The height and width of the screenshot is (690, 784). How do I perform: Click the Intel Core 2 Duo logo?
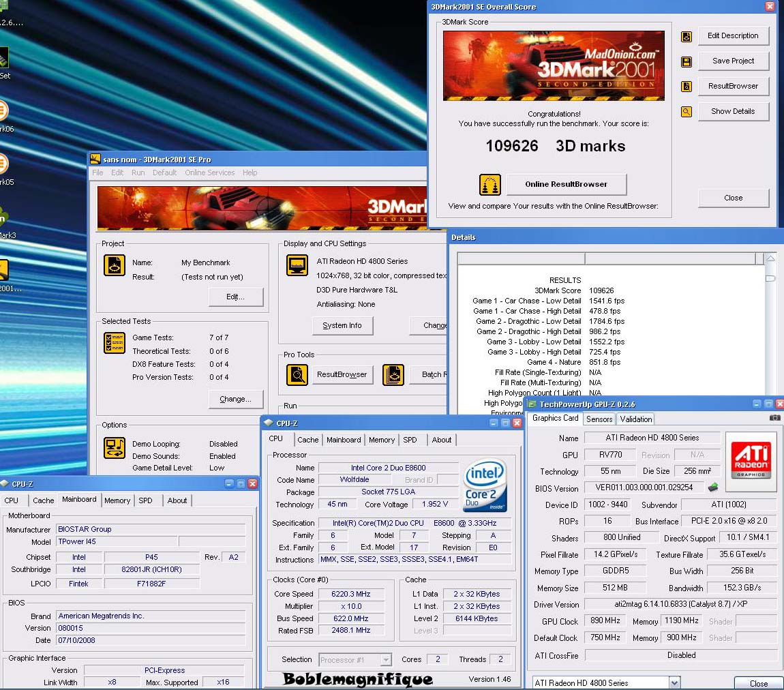[x=485, y=485]
